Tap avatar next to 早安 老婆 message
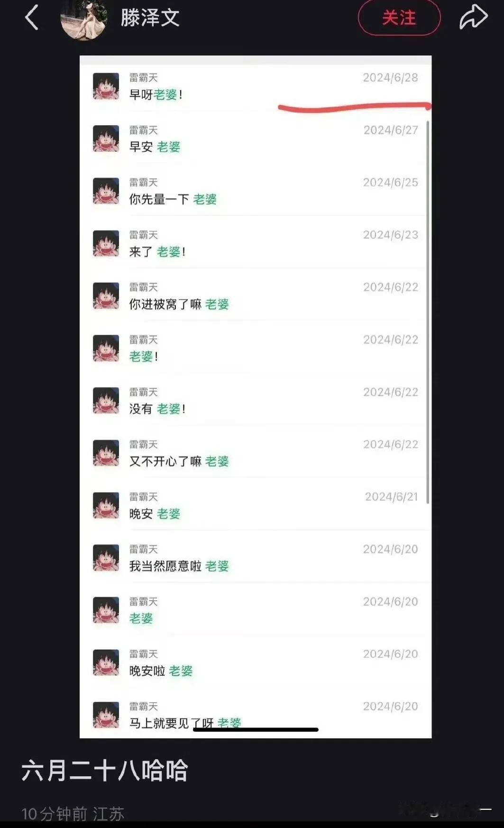The height and width of the screenshot is (828, 504). click(x=106, y=138)
